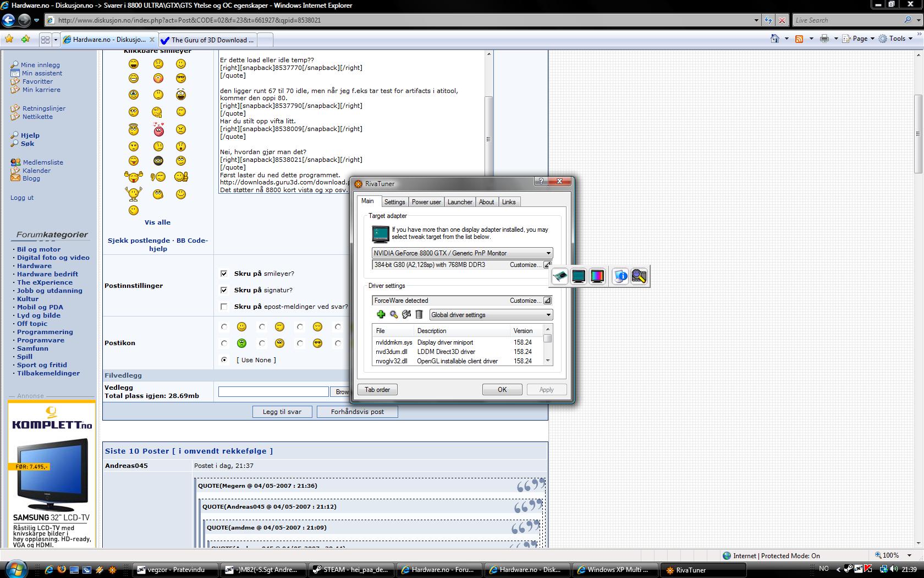Click the Print icon in IE toolbar
The width and height of the screenshot is (924, 578).
824,39
